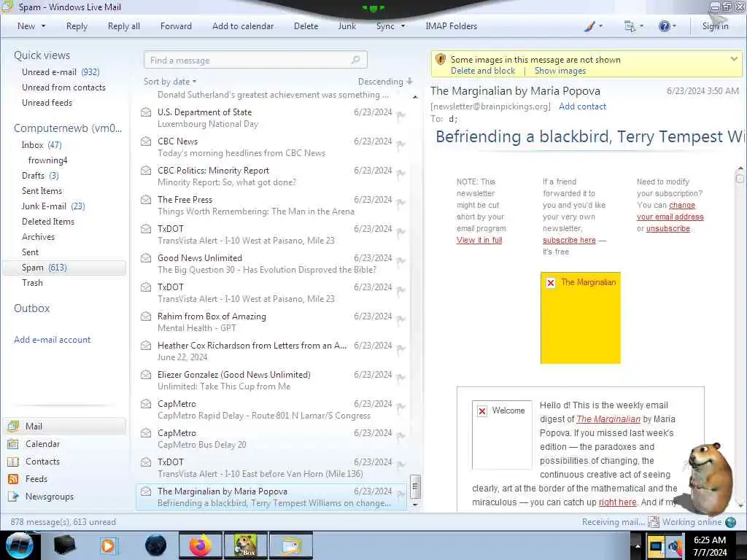Click envelope icon of The Free Press message
Viewport: 747px width, 560px height.
(x=146, y=200)
